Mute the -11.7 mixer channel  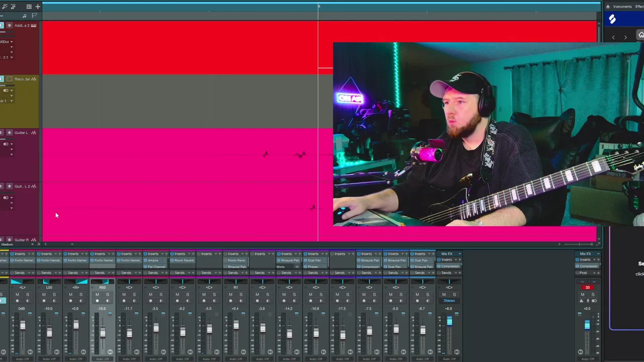(x=124, y=294)
